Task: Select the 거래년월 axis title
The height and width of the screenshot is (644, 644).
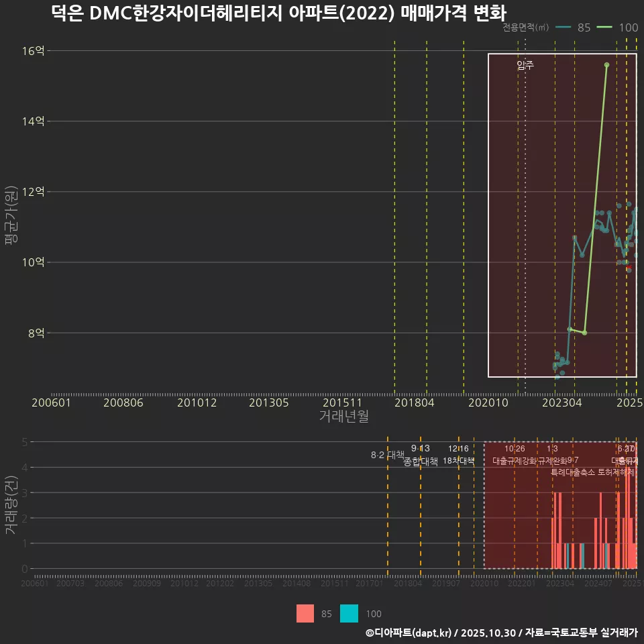Action: coord(343,416)
